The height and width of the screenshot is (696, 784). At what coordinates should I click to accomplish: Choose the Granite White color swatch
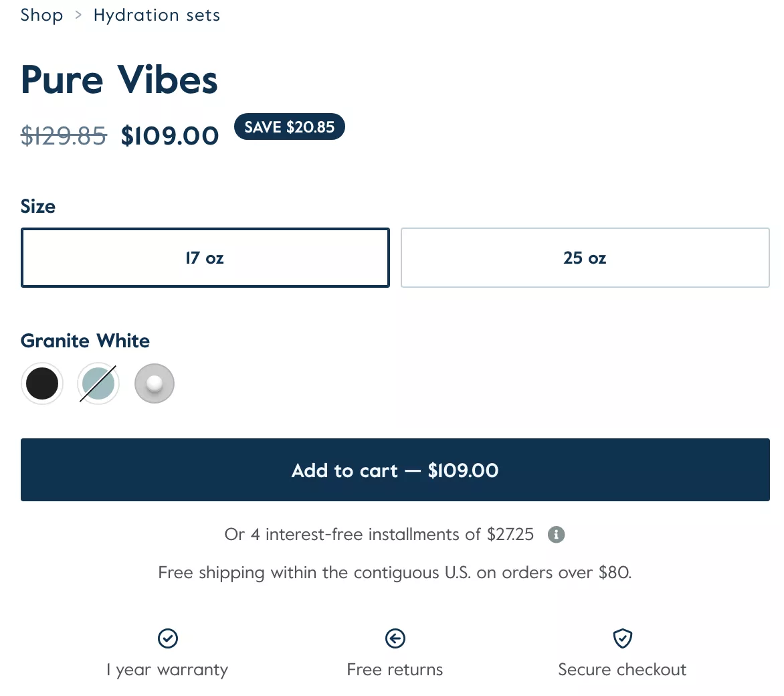(x=155, y=383)
